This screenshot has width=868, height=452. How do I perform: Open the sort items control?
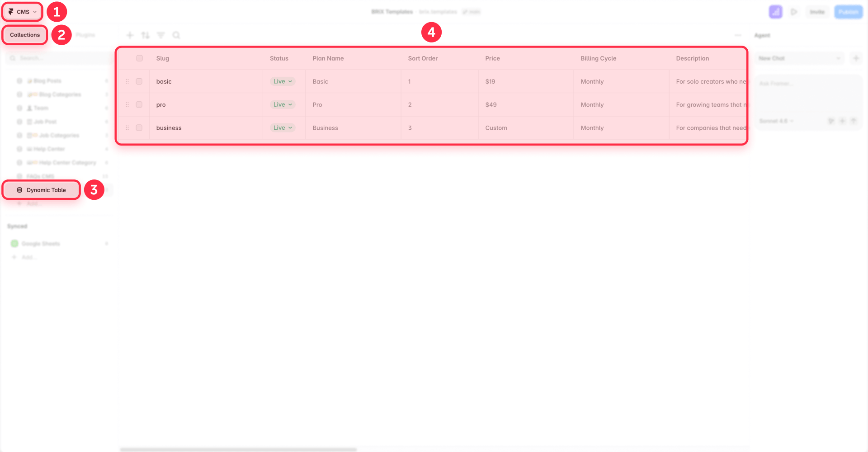(145, 35)
